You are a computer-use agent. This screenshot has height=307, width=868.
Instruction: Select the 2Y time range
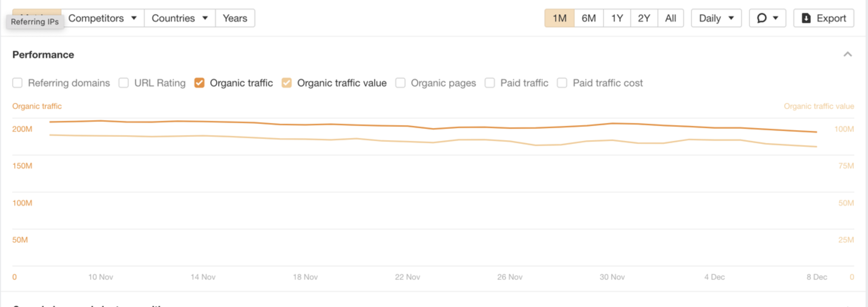click(643, 18)
